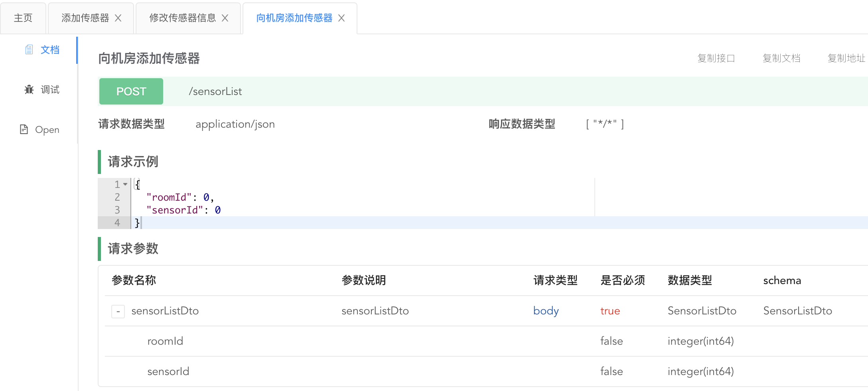Open the 添加传感器 tab
The image size is (868, 391).
pos(85,18)
